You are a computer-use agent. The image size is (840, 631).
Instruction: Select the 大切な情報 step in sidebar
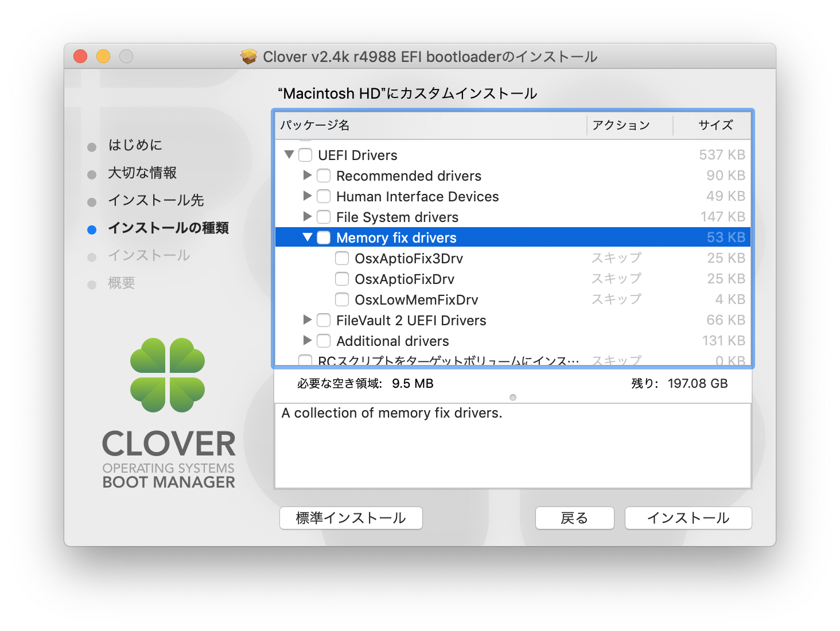click(x=142, y=173)
